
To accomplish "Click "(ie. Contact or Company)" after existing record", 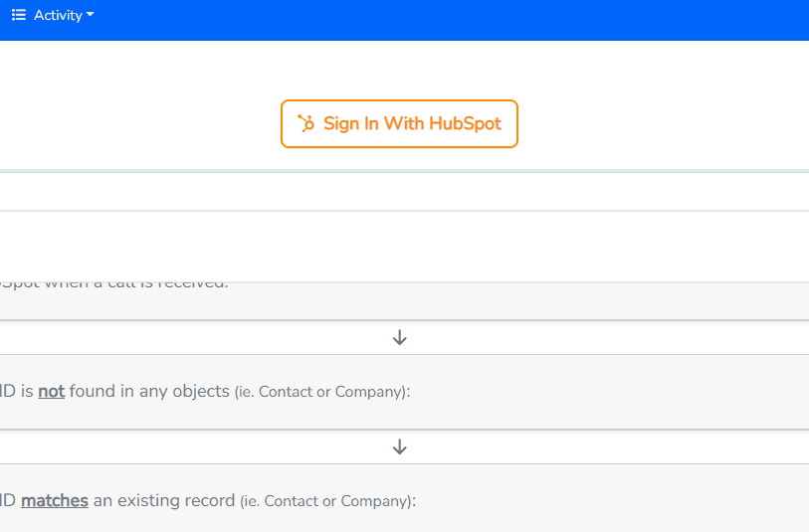I will click(328, 501).
